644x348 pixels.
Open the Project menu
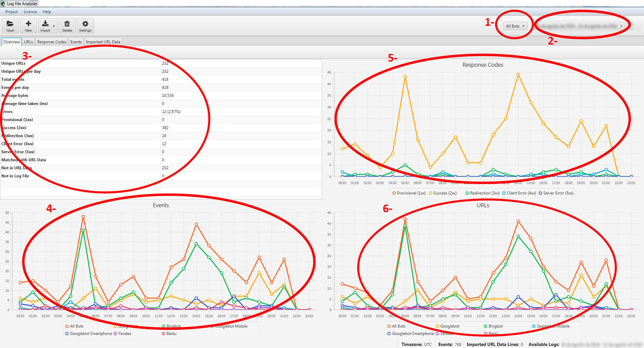[11, 12]
